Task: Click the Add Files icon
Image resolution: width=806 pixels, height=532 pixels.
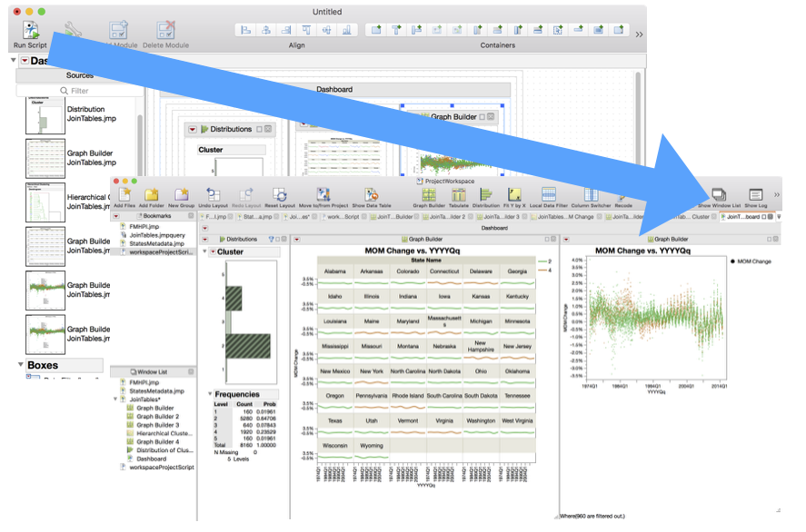Action: (124, 195)
